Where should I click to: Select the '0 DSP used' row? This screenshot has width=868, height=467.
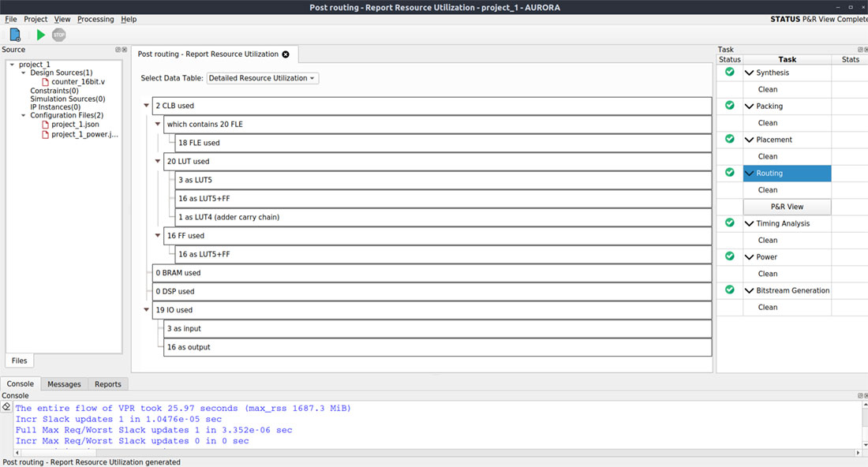432,292
